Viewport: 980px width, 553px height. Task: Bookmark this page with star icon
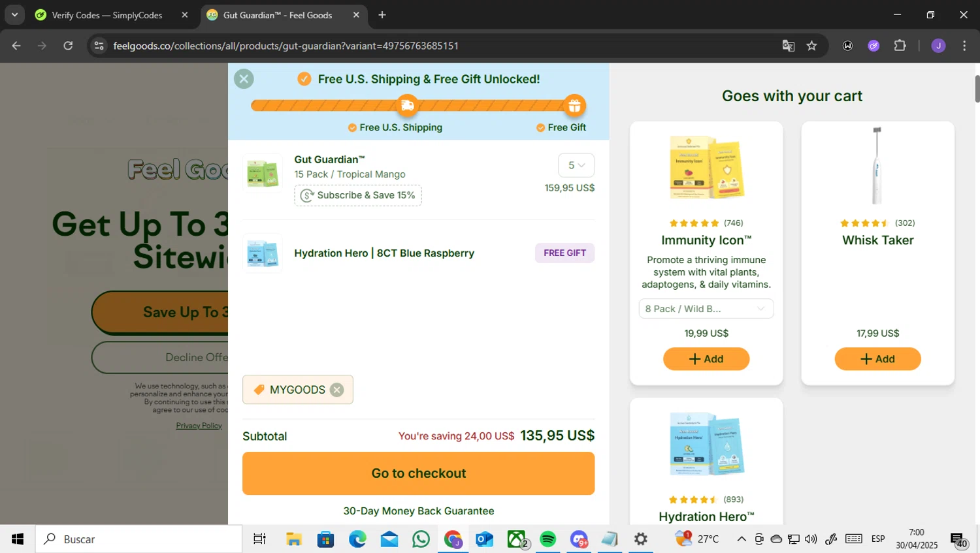pos(811,46)
